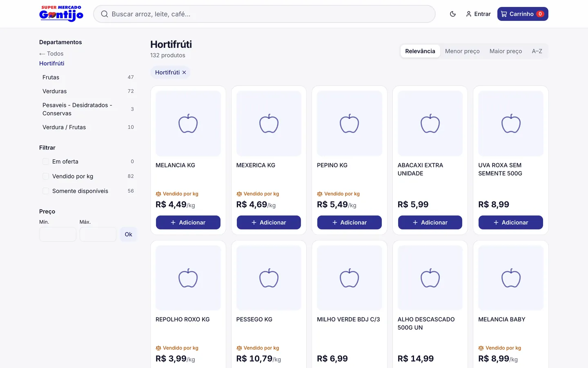The image size is (588, 368).
Task: Click the Super Mercado Gontijo logo
Action: 61,13
